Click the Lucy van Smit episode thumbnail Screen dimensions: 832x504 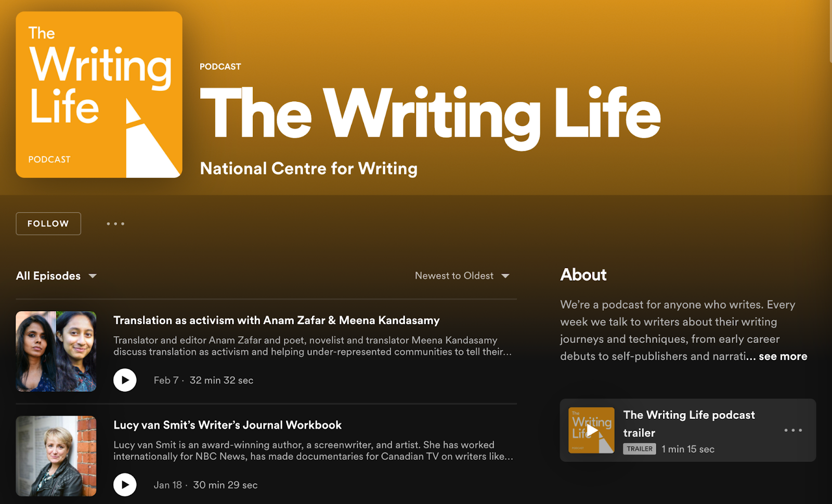tap(56, 456)
